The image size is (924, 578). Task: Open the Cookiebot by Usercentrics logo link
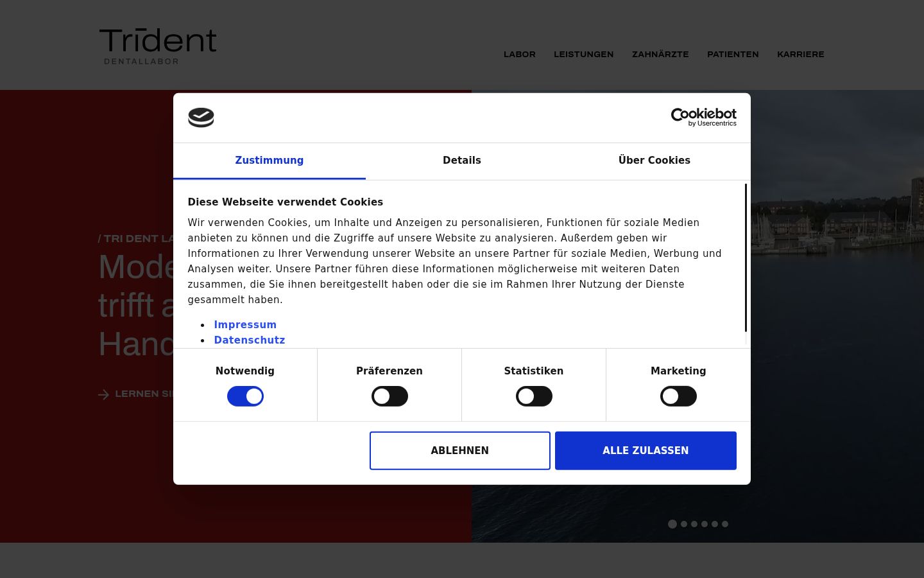[703, 117]
